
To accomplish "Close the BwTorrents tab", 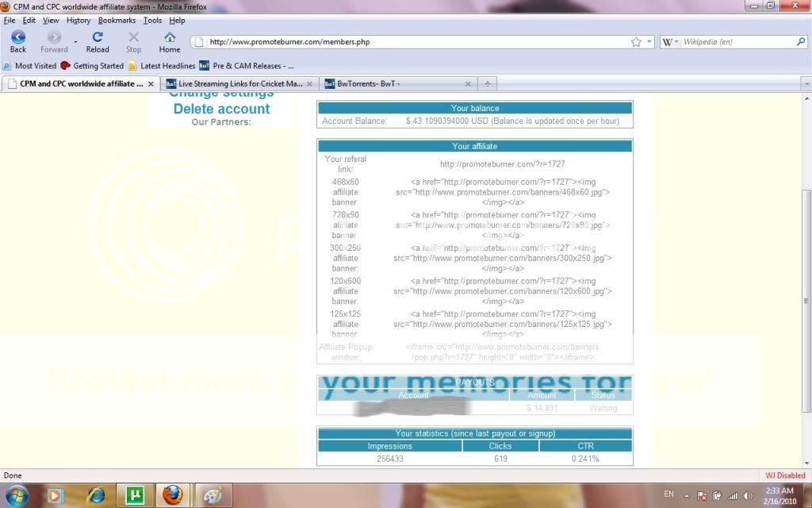I will (x=468, y=84).
